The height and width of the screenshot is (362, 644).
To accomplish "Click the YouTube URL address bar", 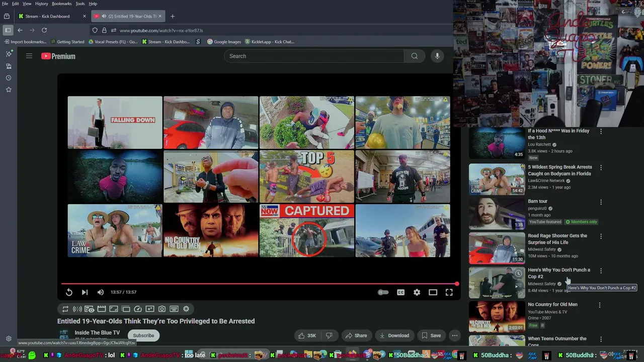I will (x=272, y=30).
